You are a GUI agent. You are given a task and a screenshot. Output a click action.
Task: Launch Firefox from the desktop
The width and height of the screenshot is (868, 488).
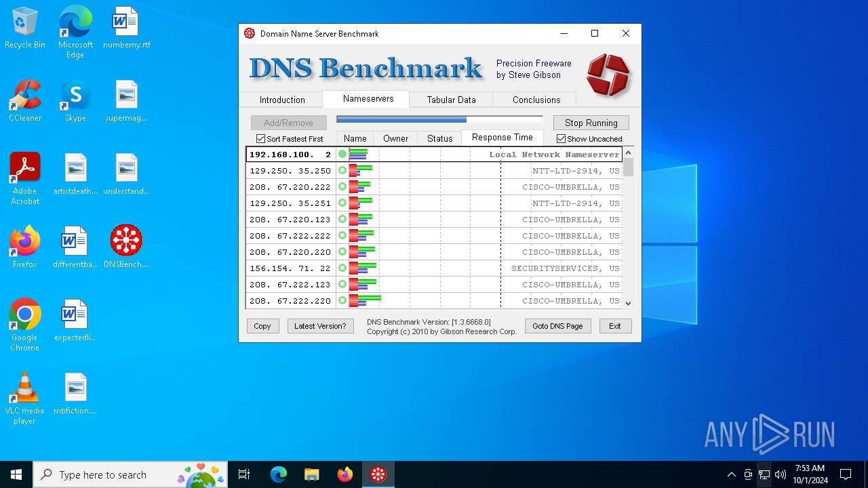click(25, 248)
